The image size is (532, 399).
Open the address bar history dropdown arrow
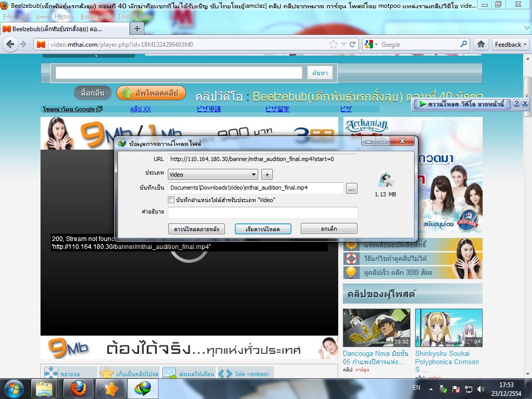pos(343,45)
